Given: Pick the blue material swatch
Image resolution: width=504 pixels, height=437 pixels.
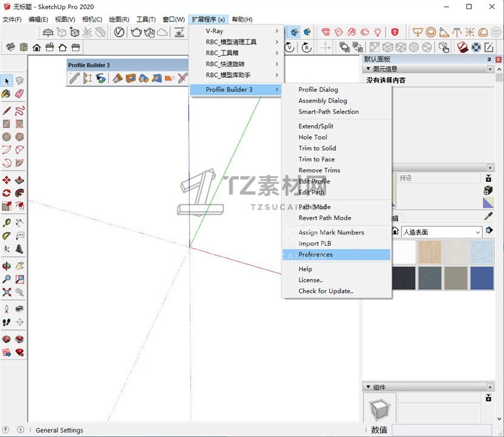Looking at the screenshot, I should [x=482, y=278].
